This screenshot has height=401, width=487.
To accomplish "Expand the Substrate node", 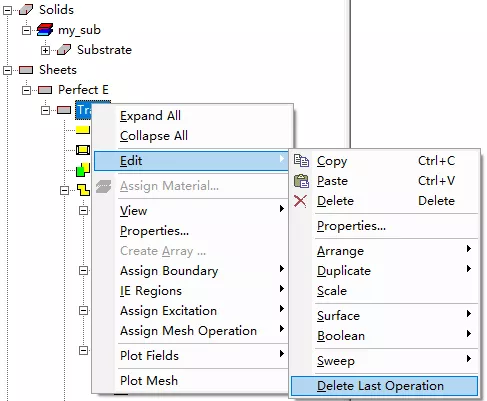I will 45,50.
